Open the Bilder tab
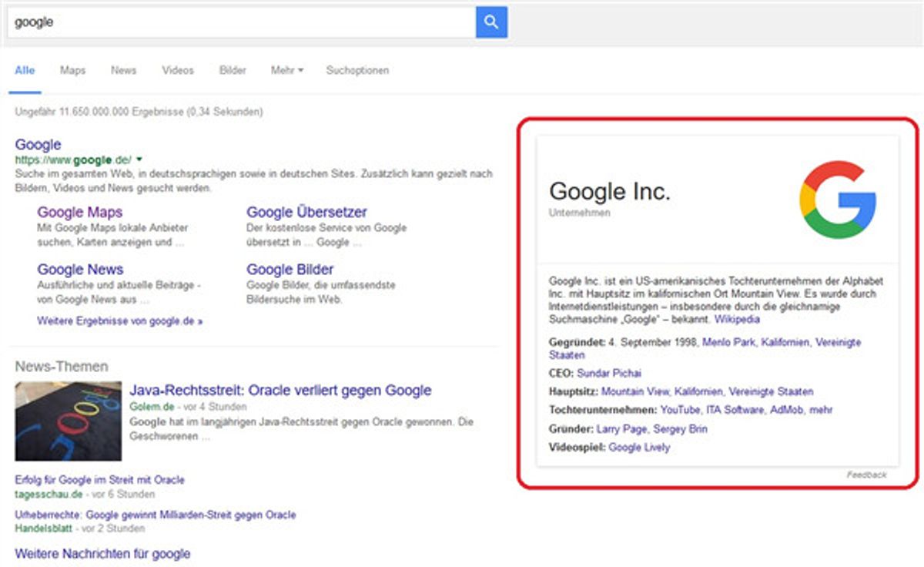The width and height of the screenshot is (924, 567). pyautogui.click(x=233, y=70)
